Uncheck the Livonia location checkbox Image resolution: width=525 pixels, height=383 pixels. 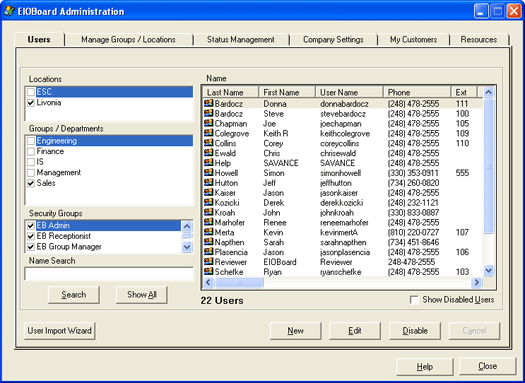(31, 102)
